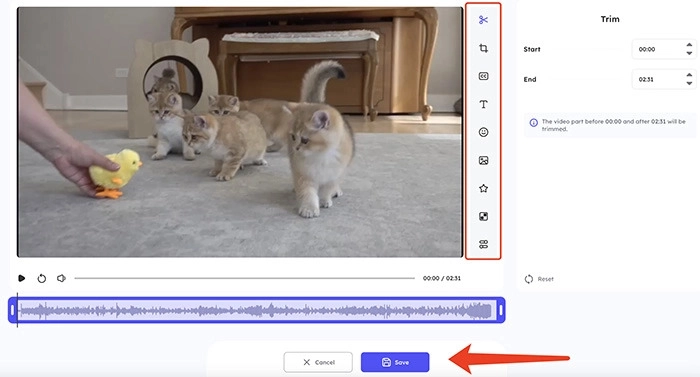
Task: Click the video preview frame
Action: tap(240, 132)
